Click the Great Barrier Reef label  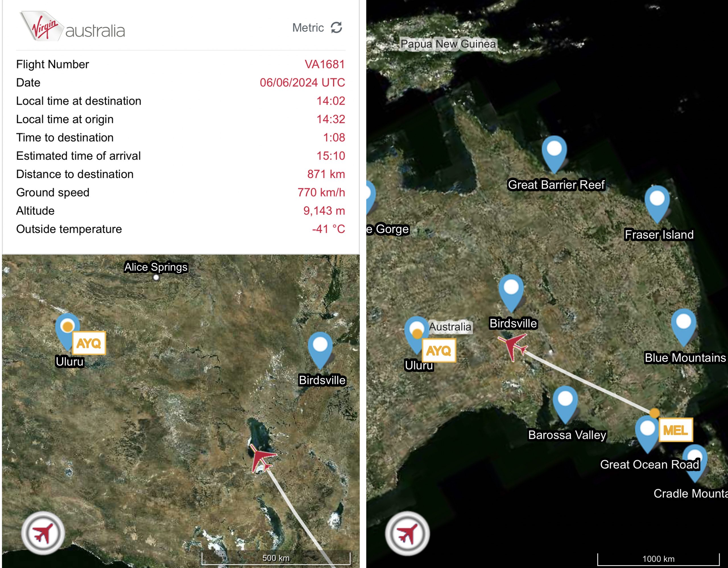pos(556,185)
